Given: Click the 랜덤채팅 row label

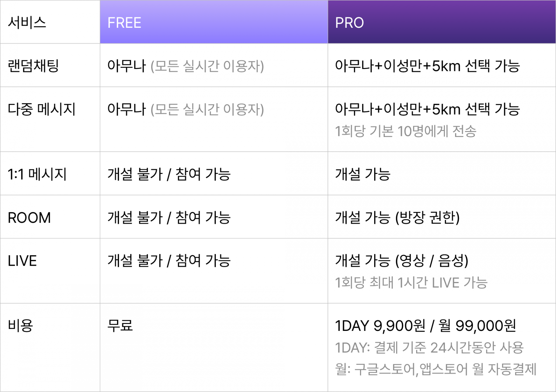Looking at the screenshot, I should pyautogui.click(x=33, y=66).
